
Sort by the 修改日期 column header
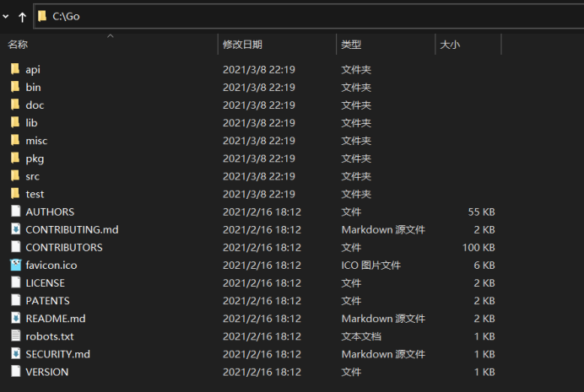pos(242,45)
